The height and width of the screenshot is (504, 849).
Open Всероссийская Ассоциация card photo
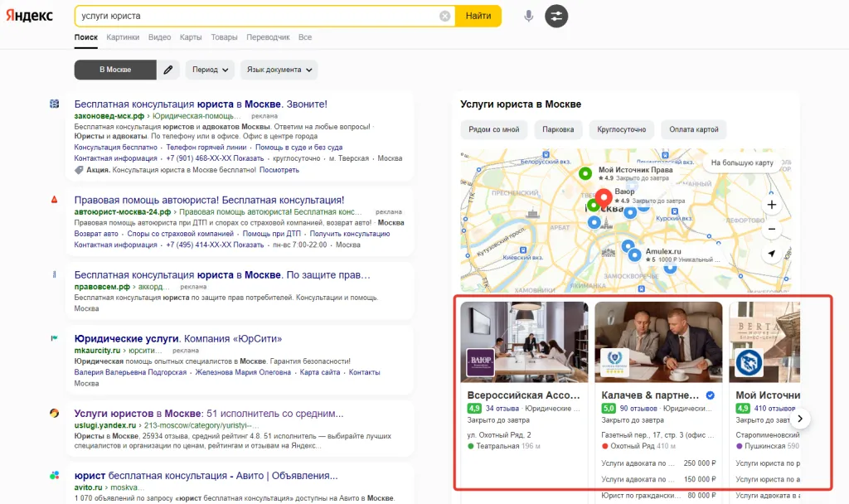pyautogui.click(x=524, y=342)
